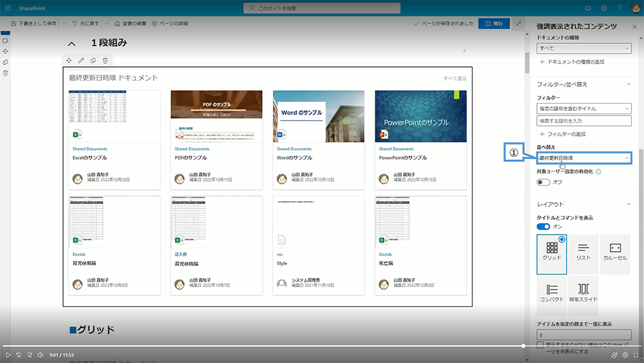This screenshot has width=644, height=363.
Task: Toggle 対象ユーザー設定の有効化 switch
Action: [x=543, y=182]
